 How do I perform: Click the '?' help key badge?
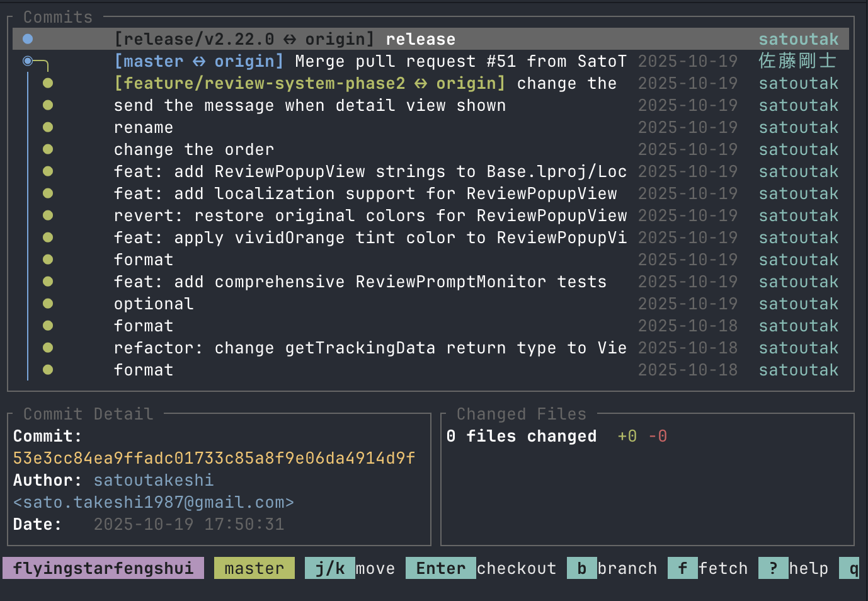click(773, 568)
